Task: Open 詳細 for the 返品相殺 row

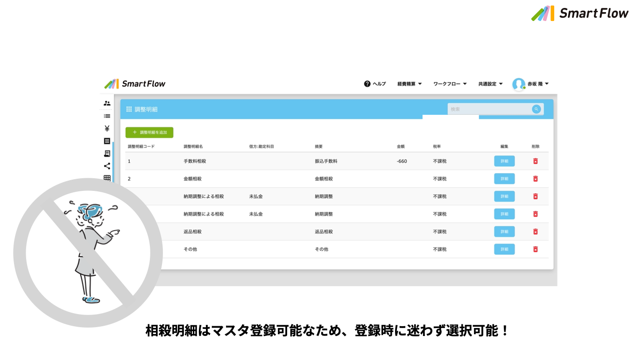Action: tap(504, 231)
